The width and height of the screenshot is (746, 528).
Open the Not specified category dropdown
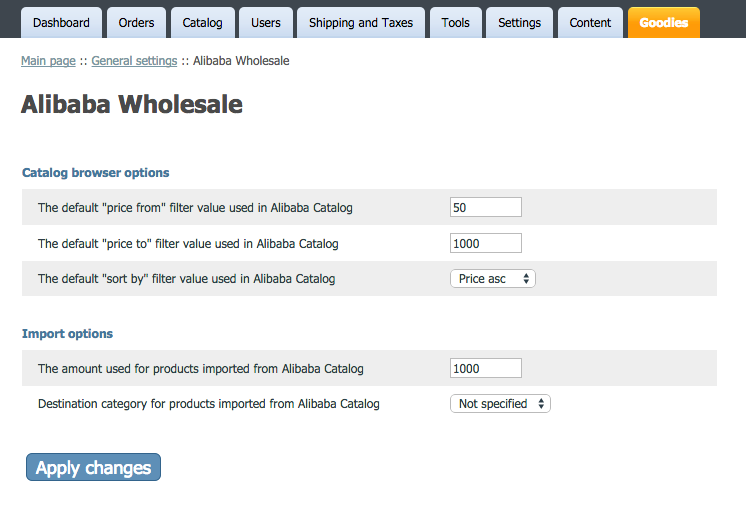tap(500, 404)
